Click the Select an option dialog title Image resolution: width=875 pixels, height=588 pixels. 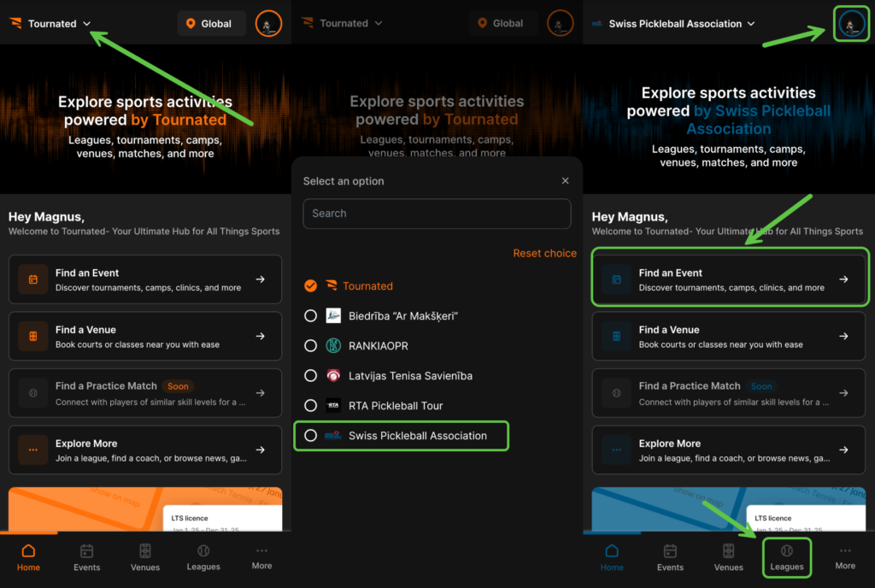[344, 180]
